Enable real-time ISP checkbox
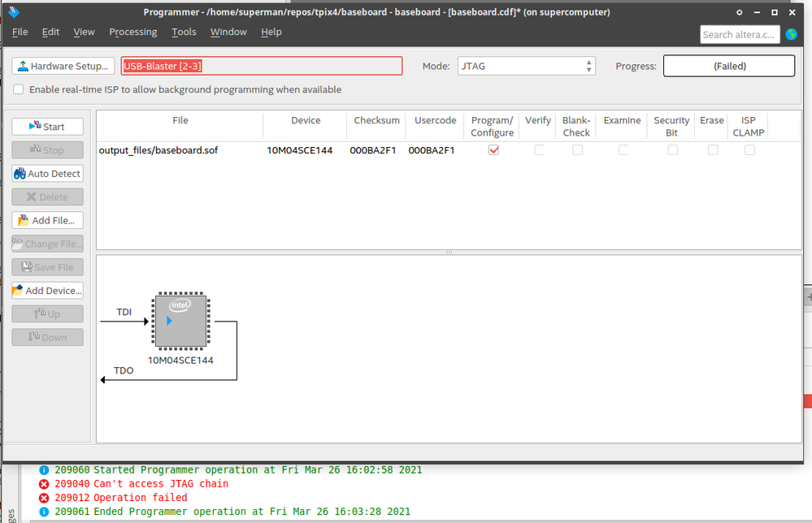The height and width of the screenshot is (523, 812). coord(19,89)
